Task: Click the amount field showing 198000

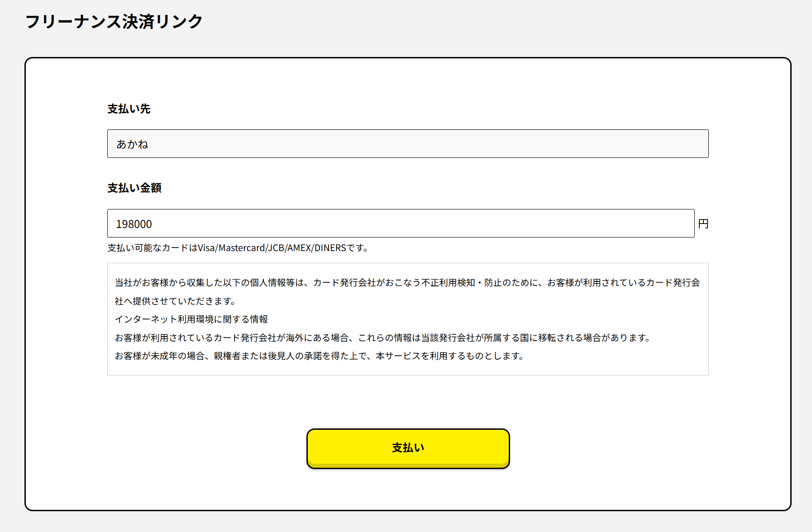Action: 401,223
